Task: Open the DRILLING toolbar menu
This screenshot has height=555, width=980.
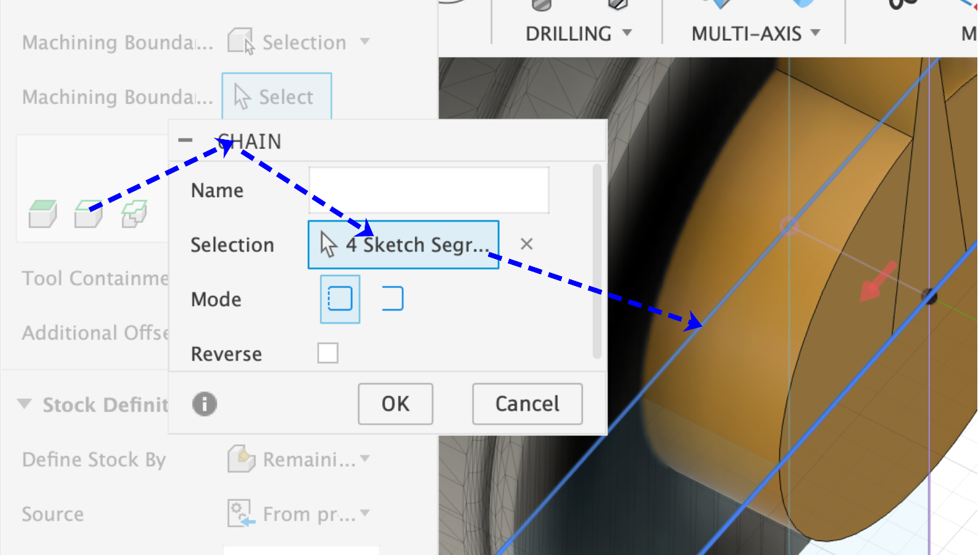Action: 578,33
